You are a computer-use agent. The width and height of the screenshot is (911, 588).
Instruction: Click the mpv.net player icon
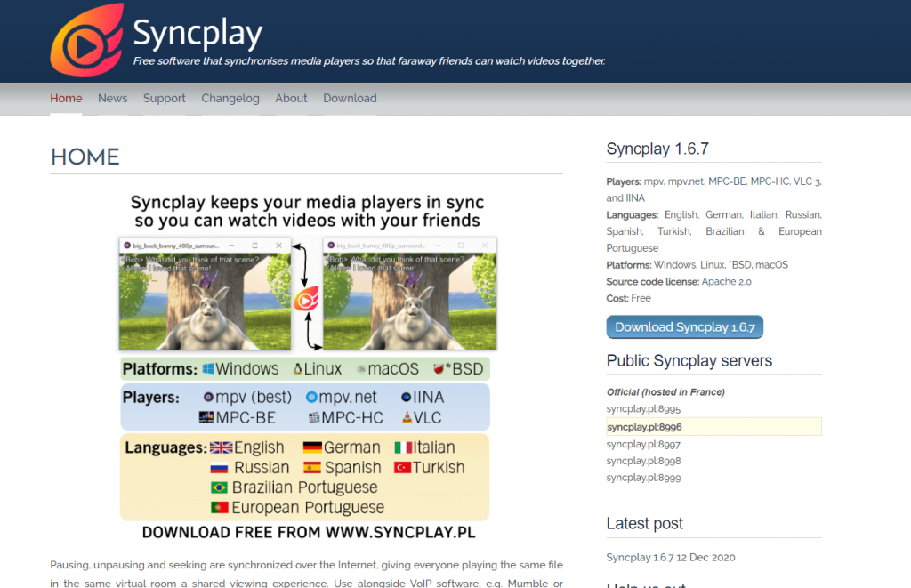311,398
